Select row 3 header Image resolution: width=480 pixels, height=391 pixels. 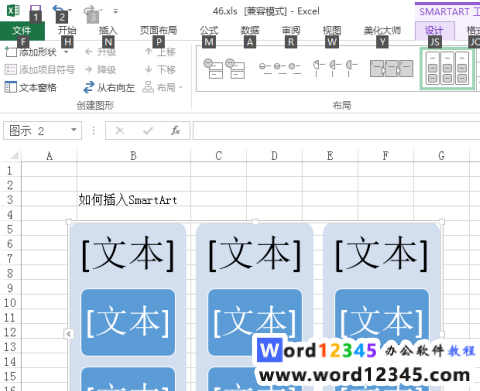pos(10,199)
